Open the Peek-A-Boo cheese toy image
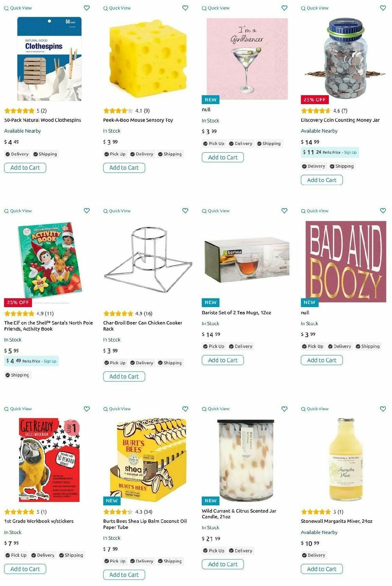Screen dimensions: 392x586 (x=148, y=58)
